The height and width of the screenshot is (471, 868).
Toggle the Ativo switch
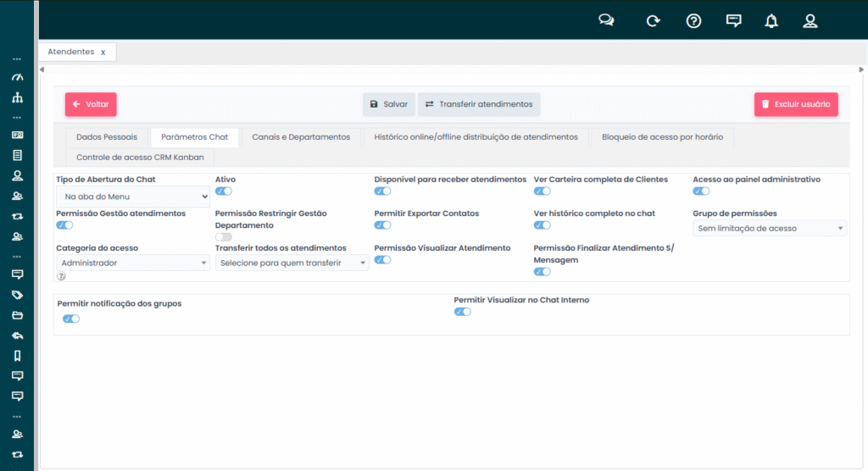click(x=224, y=191)
